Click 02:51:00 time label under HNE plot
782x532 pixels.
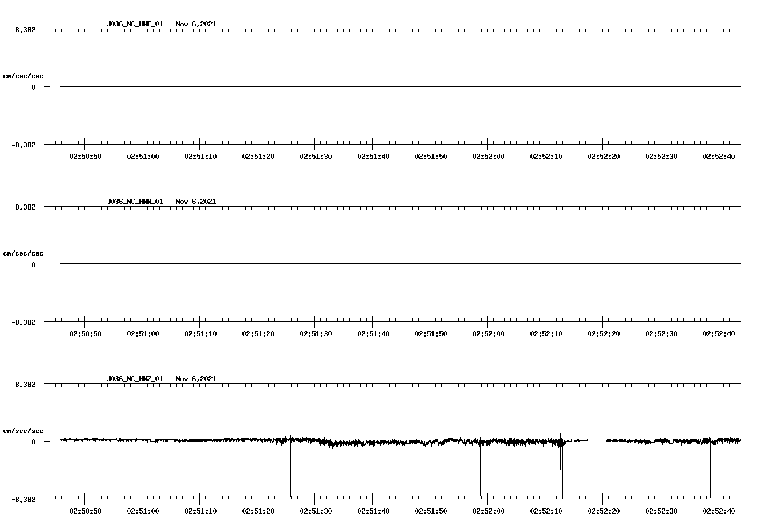pos(143,157)
